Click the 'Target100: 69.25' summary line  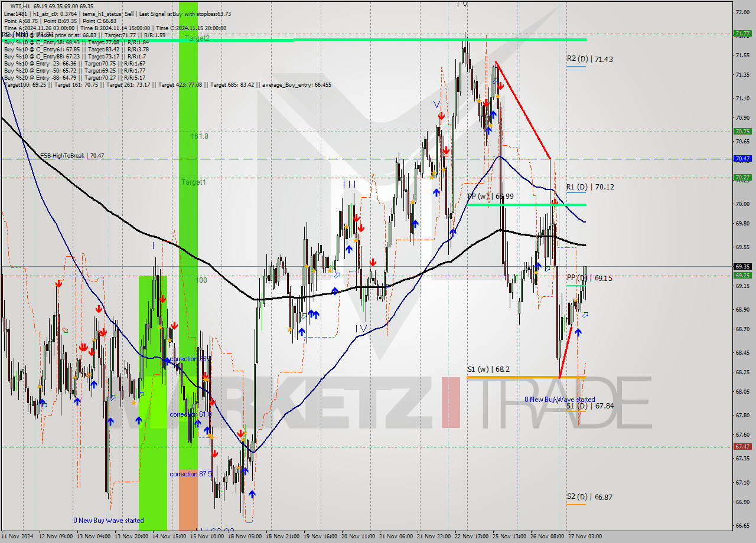tap(167, 84)
